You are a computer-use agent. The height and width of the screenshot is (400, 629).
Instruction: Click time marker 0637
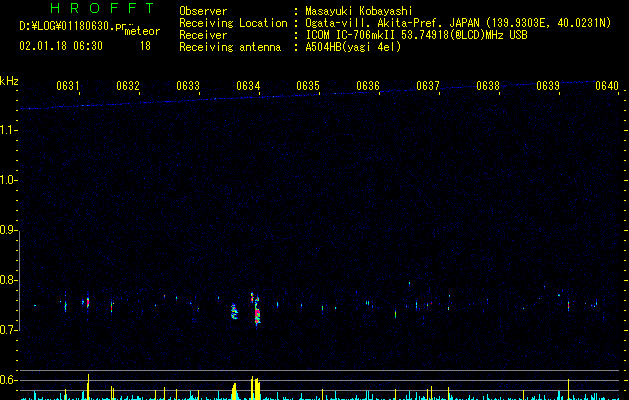pyautogui.click(x=428, y=86)
